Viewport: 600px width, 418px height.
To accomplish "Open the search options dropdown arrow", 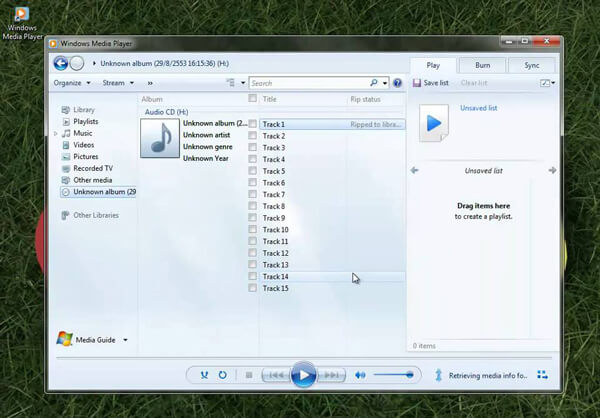I will (385, 83).
